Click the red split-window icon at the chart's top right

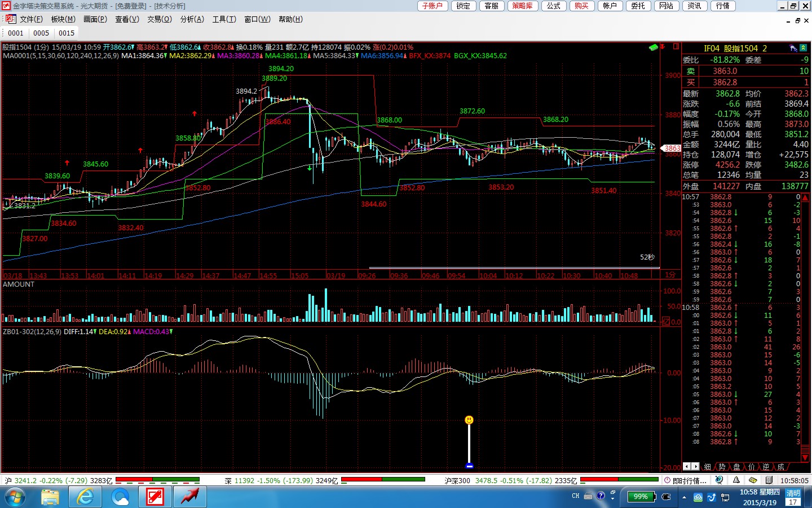676,47
